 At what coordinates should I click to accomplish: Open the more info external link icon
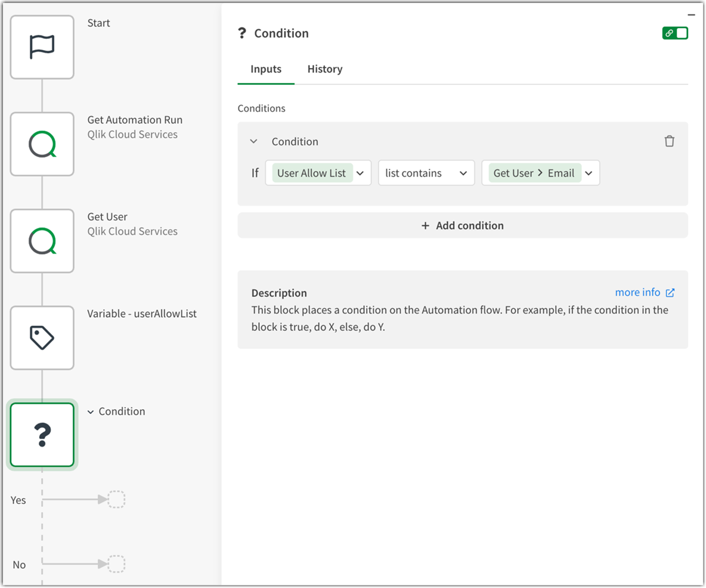pyautogui.click(x=670, y=293)
